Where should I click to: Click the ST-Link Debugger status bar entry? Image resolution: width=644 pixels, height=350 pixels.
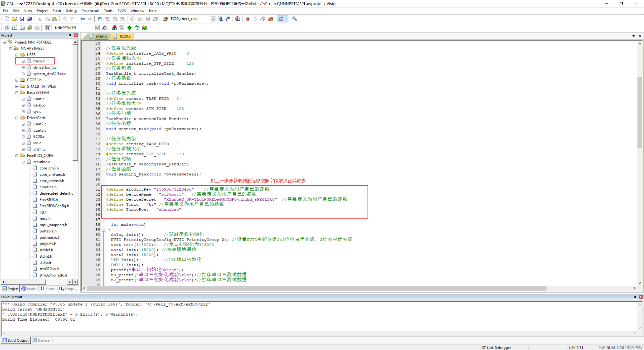(496, 347)
